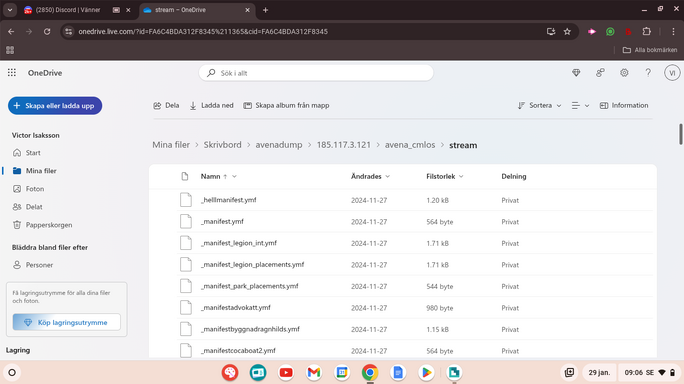Click the ChromeOS launcher circle button
Viewport: 684px width, 384px height.
[x=12, y=373]
